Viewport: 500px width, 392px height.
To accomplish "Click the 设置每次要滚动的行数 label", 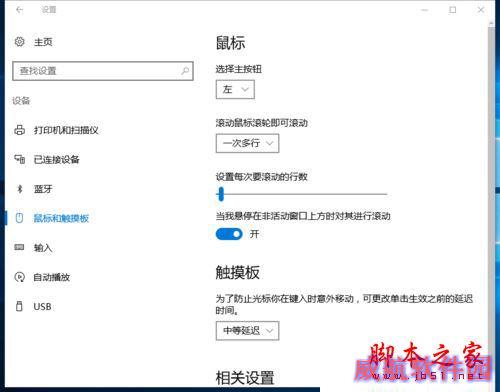I will tap(261, 177).
